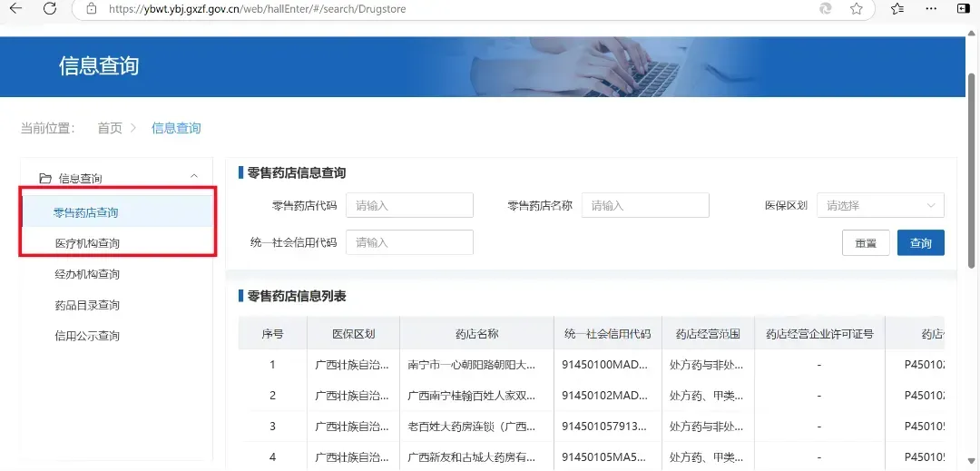Reload the page with the refresh icon
The width and height of the screenshot is (980, 471).
tap(50, 8)
